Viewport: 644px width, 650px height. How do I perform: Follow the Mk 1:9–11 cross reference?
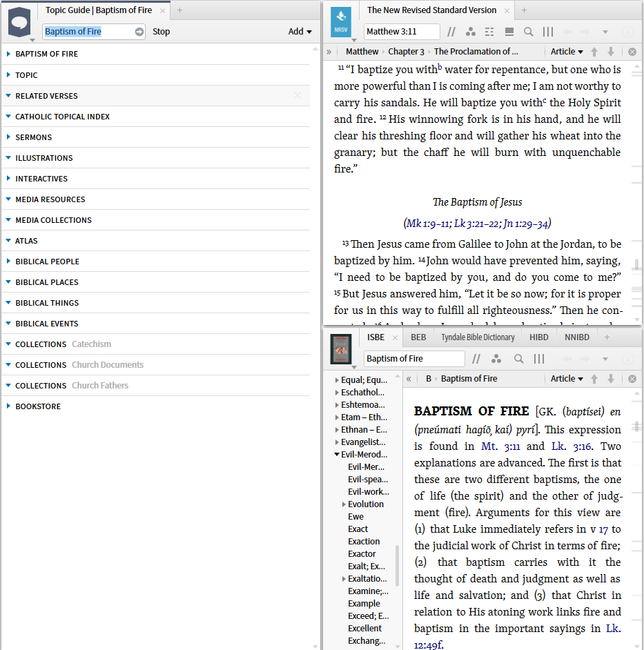[x=427, y=224]
